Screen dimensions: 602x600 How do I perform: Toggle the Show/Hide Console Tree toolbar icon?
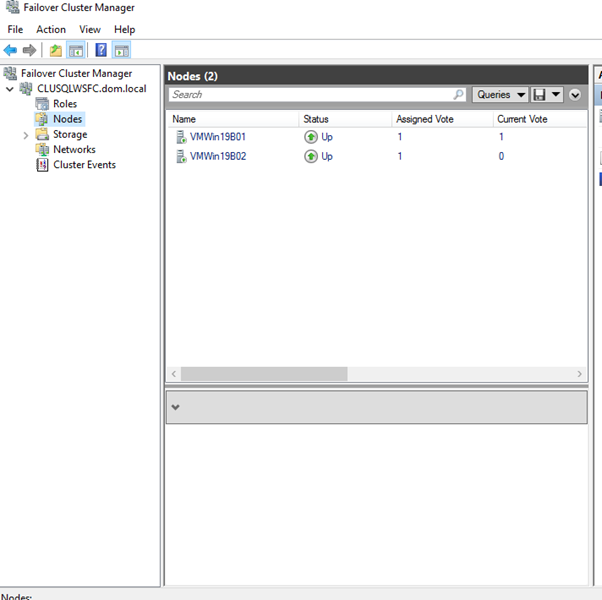tap(76, 50)
